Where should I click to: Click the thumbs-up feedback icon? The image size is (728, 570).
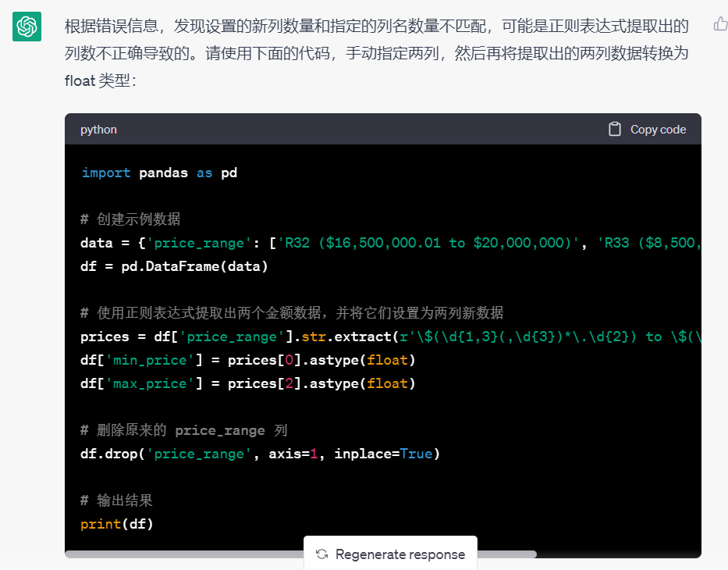pos(720,23)
